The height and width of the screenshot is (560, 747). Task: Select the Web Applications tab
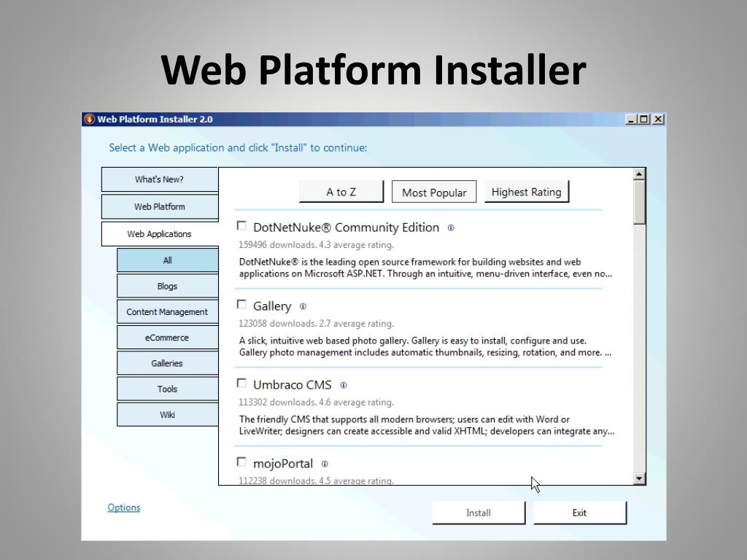tap(160, 234)
